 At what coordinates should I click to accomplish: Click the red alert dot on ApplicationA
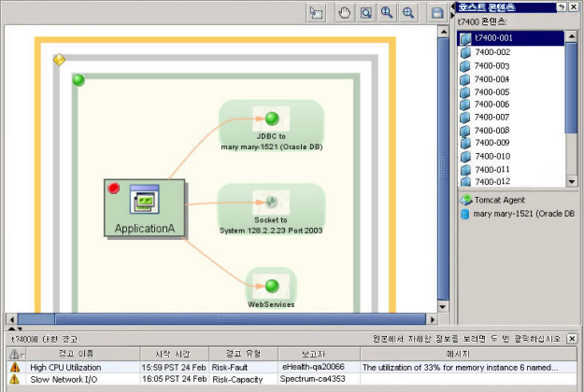click(114, 189)
